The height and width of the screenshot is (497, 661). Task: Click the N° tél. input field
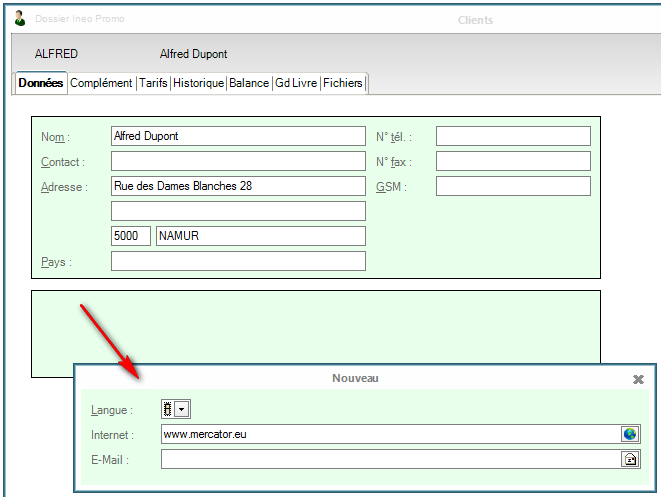513,136
